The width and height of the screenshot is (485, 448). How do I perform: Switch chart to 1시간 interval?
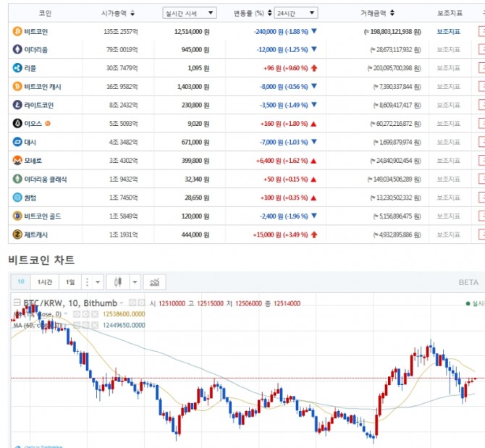(x=45, y=282)
